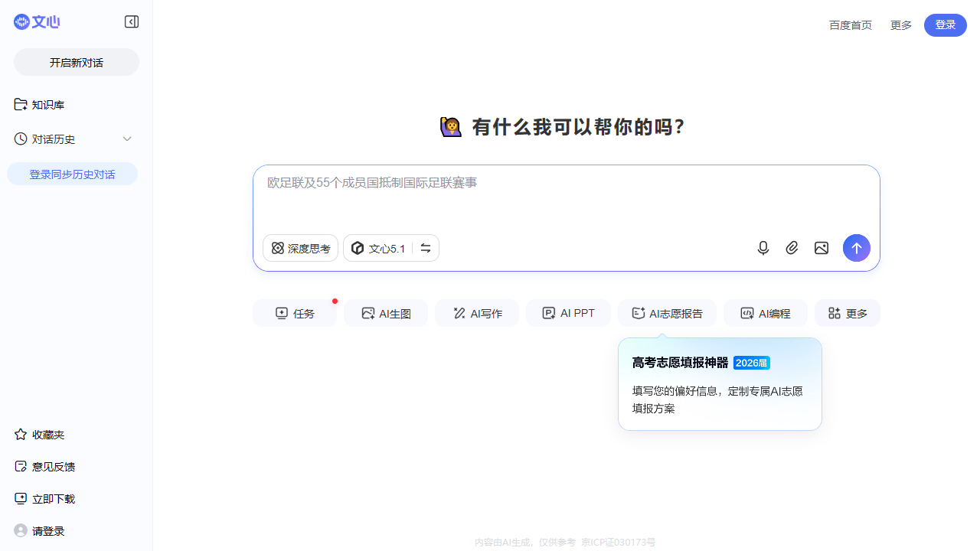980x551 pixels.
Task: Click the 文心 logo
Action: coord(37,22)
